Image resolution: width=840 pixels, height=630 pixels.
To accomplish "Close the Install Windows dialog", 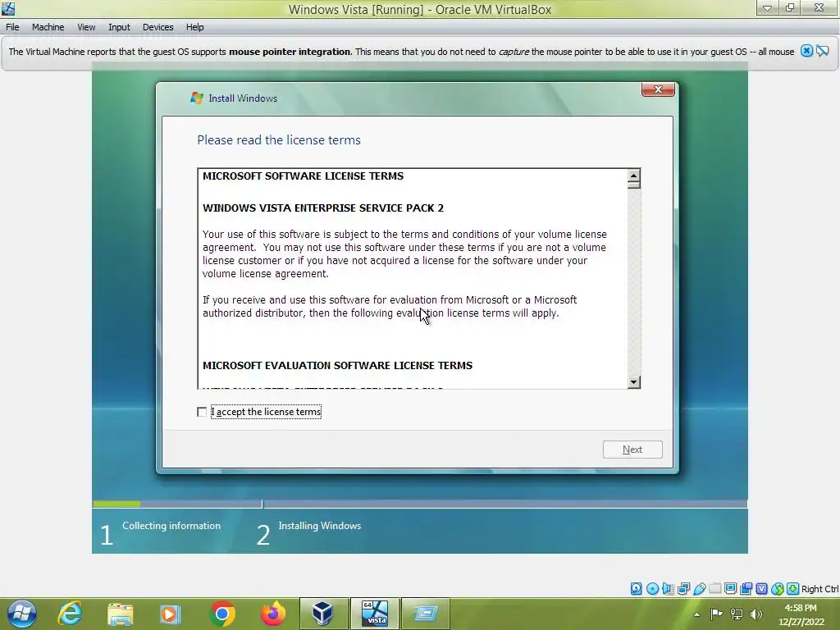I will click(658, 89).
